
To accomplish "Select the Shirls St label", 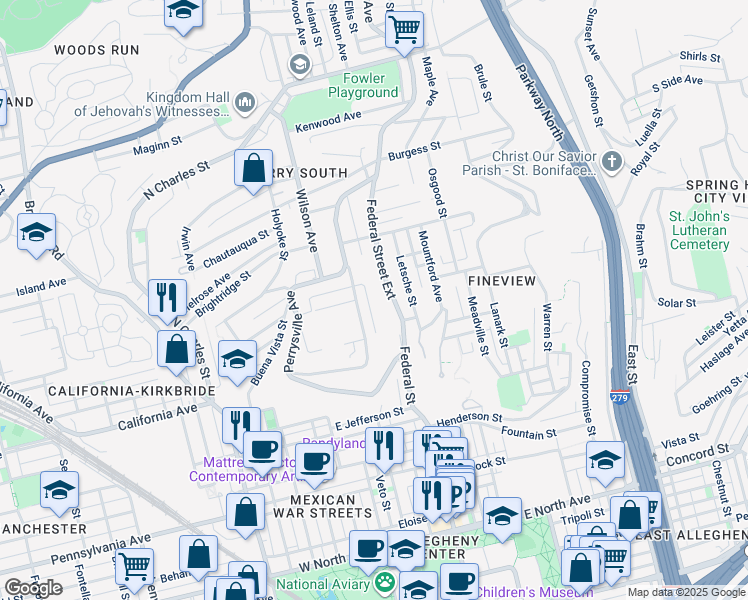I will coord(700,56).
